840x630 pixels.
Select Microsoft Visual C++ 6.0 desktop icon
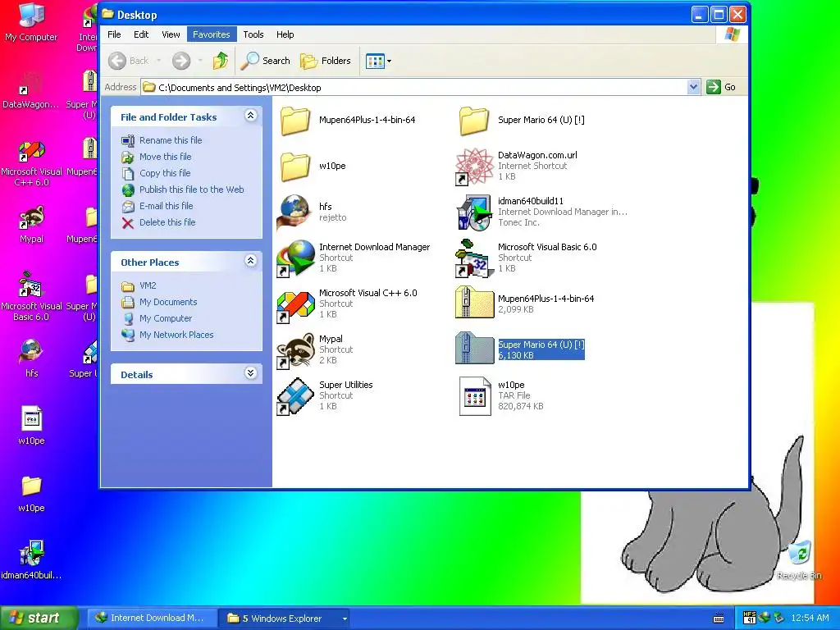pos(31,163)
